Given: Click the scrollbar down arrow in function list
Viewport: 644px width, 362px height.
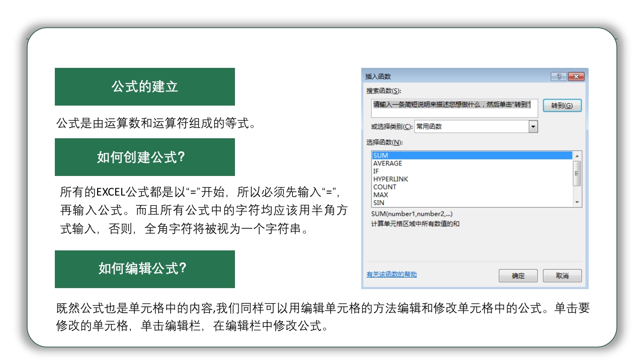Looking at the screenshot, I should tap(578, 203).
